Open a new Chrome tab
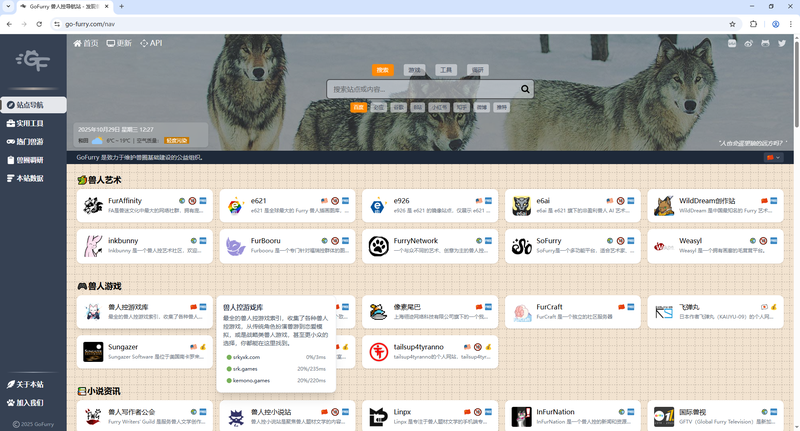Screen dimensions: 800x431 pyautogui.click(x=121, y=7)
